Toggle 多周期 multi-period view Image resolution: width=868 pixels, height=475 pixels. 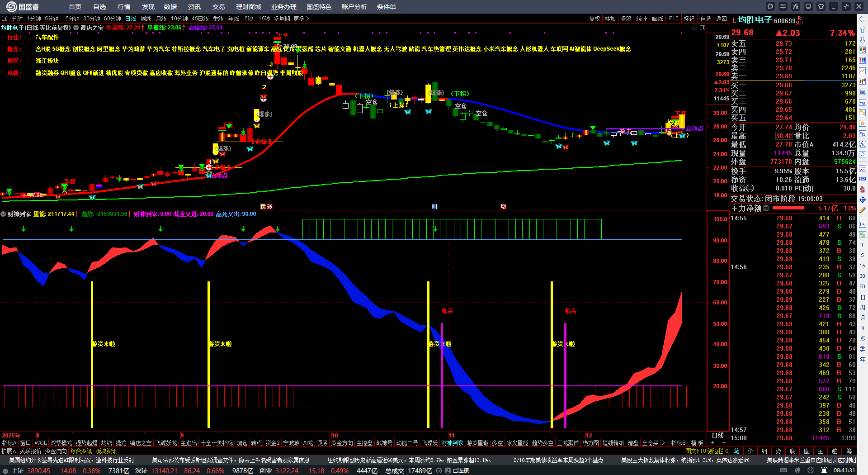tap(282, 19)
